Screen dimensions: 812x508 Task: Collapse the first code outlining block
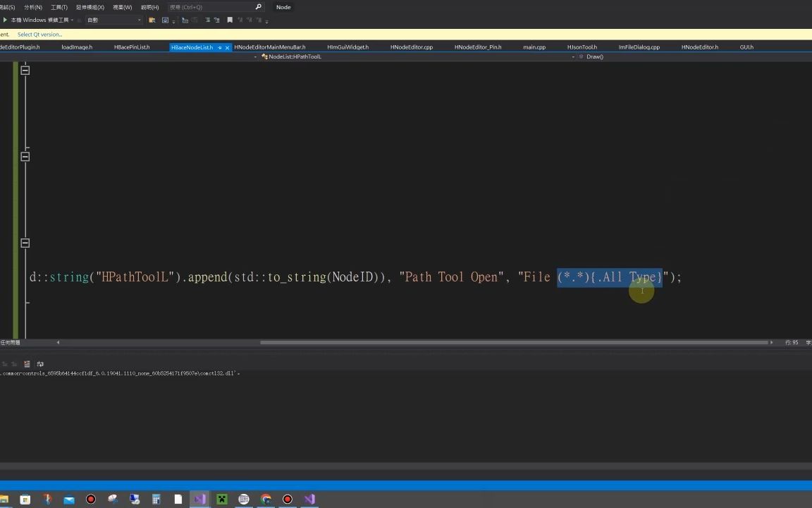(25, 70)
